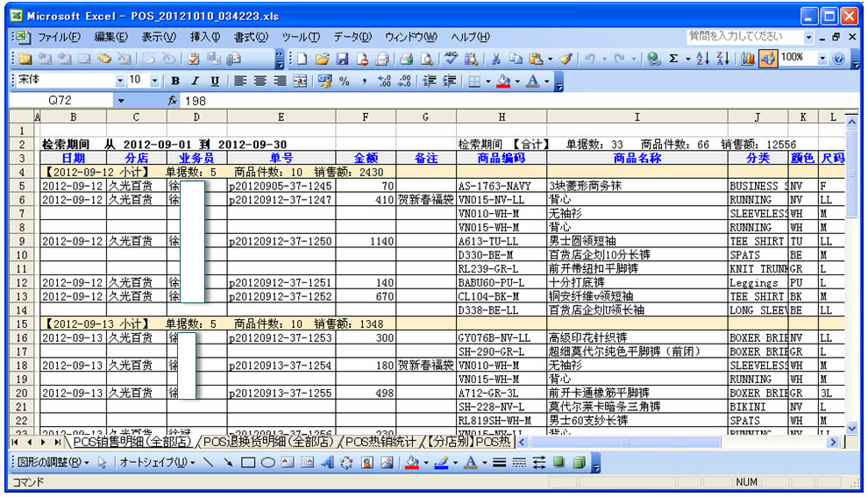Toggle the highlighted Drawing toolbar button
The width and height of the screenshot is (868, 497).
[768, 59]
